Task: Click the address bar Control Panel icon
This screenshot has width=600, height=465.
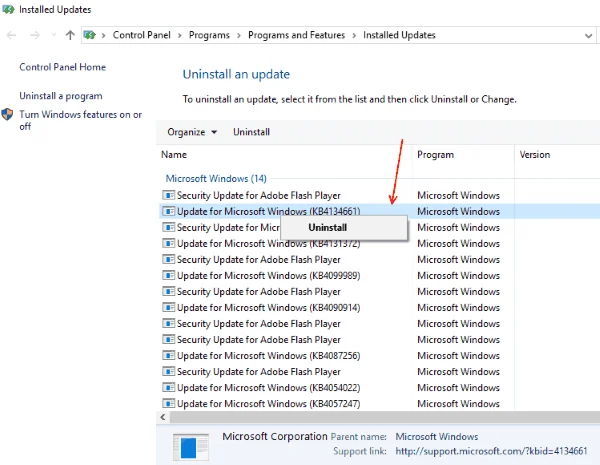Action: (x=90, y=35)
